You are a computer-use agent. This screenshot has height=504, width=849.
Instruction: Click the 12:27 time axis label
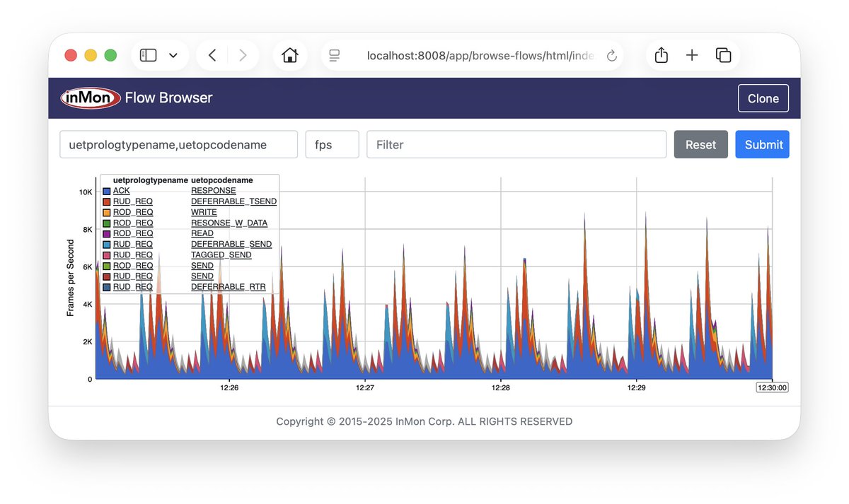pos(365,387)
